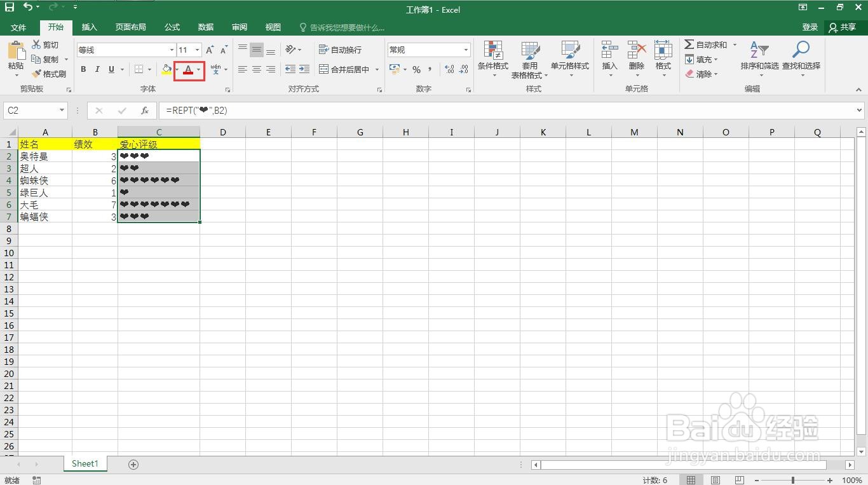Image resolution: width=868 pixels, height=485 pixels.
Task: Click the Copy (复制) button
Action: point(46,59)
